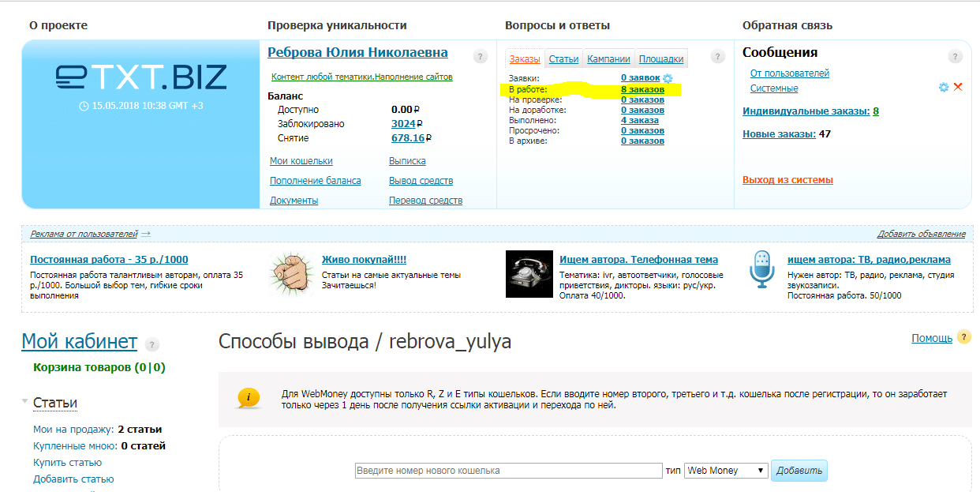Click withdrawal amount 678.16 link

[x=408, y=138]
